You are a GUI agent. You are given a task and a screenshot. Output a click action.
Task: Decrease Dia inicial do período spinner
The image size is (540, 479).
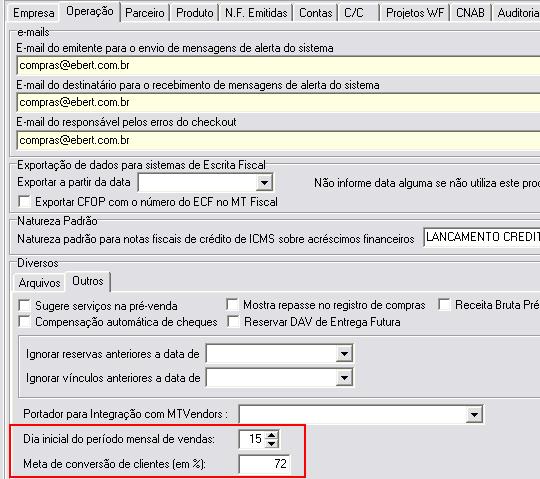coord(271,443)
